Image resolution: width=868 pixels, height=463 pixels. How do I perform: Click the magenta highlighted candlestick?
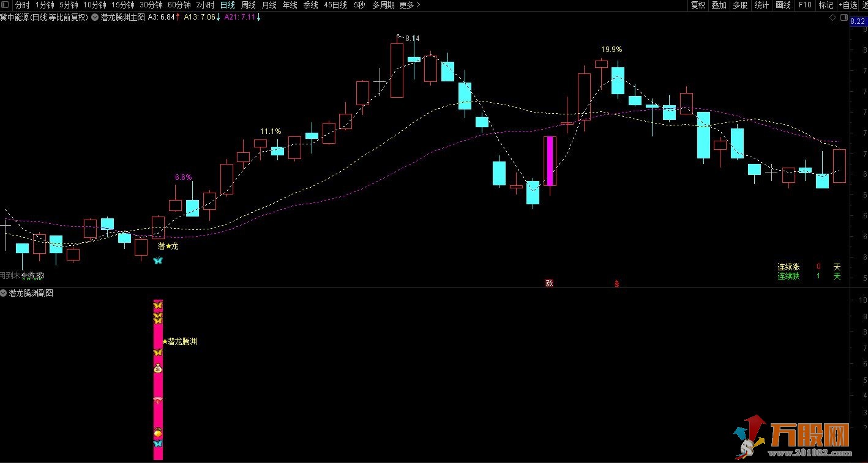pyautogui.click(x=550, y=161)
